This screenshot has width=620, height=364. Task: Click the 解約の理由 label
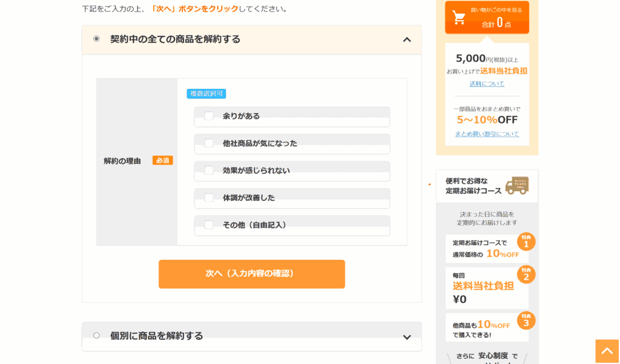click(x=122, y=161)
